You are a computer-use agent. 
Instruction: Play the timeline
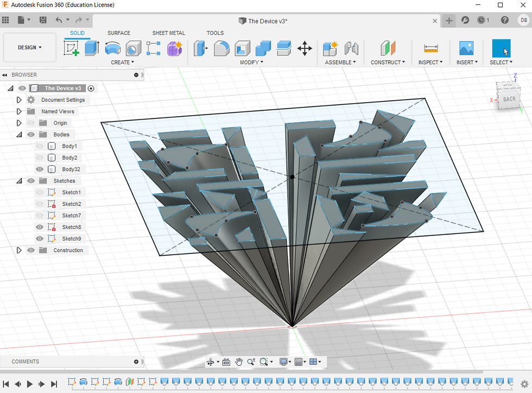[30, 384]
